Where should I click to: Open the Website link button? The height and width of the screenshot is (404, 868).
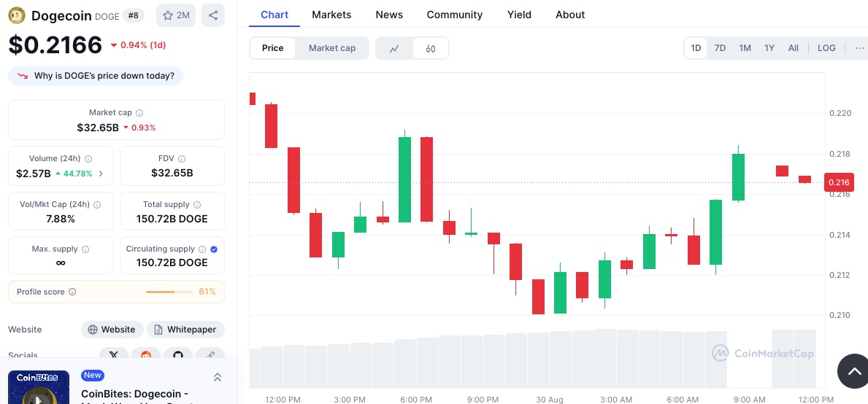[112, 330]
